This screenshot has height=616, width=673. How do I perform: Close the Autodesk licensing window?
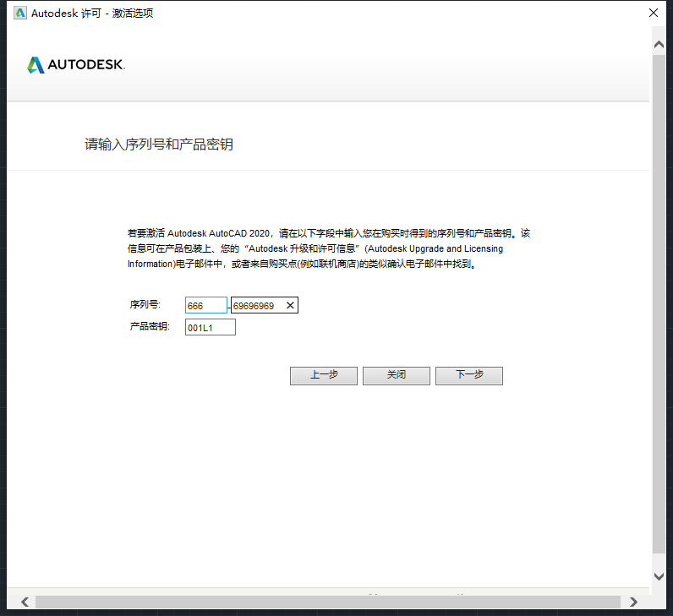(x=653, y=13)
